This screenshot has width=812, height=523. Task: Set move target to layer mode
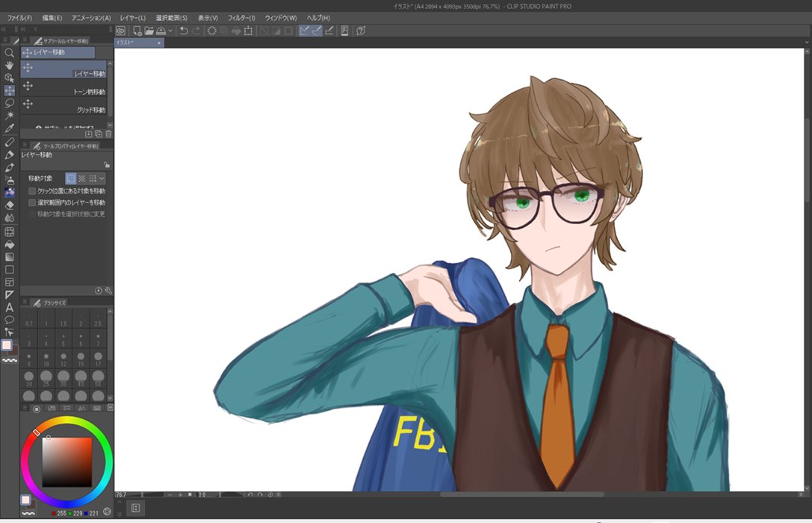coord(71,179)
